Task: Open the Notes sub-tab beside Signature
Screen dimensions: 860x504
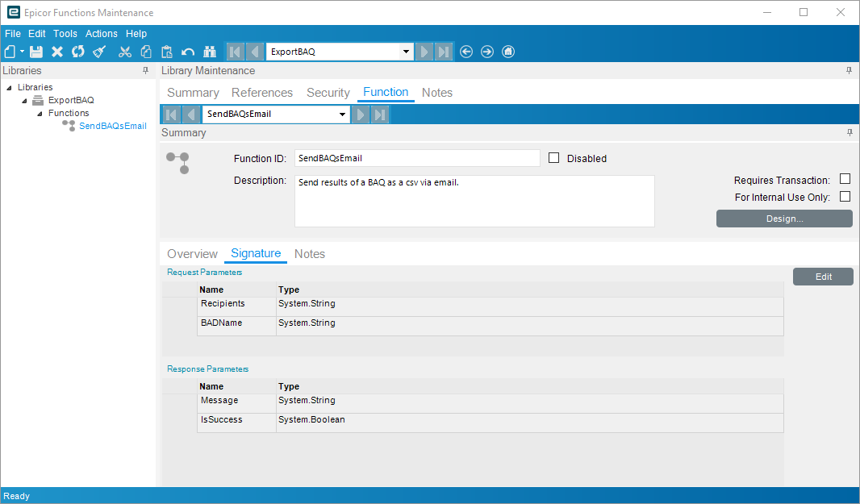Action: [x=310, y=254]
